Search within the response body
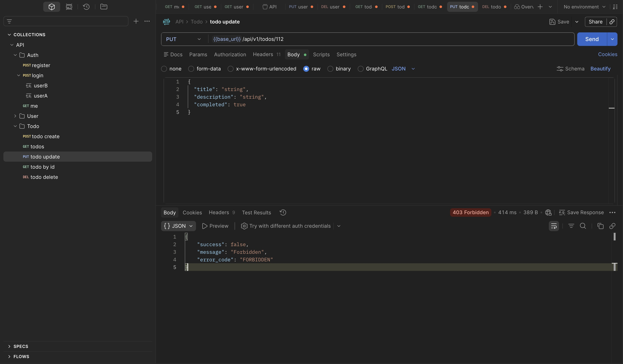 pos(583,226)
